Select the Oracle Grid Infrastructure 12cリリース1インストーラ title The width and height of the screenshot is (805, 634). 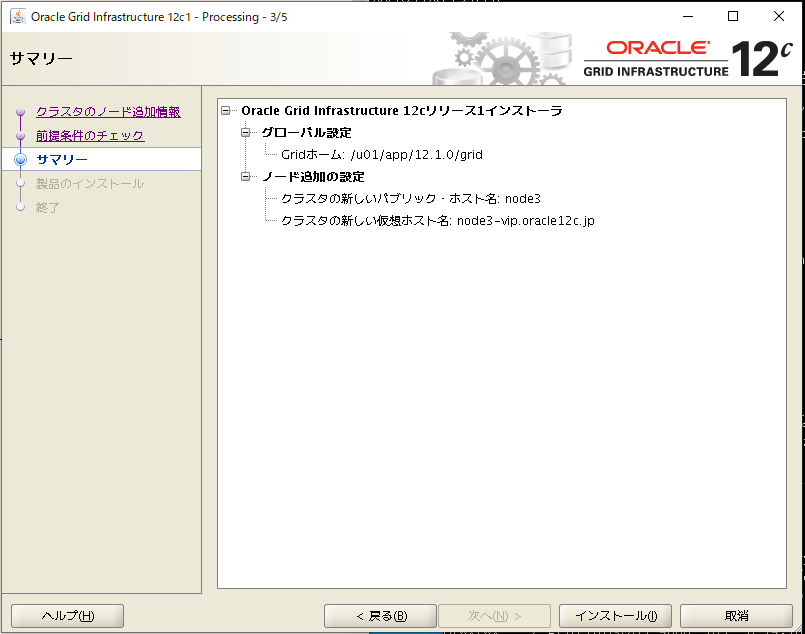click(402, 110)
